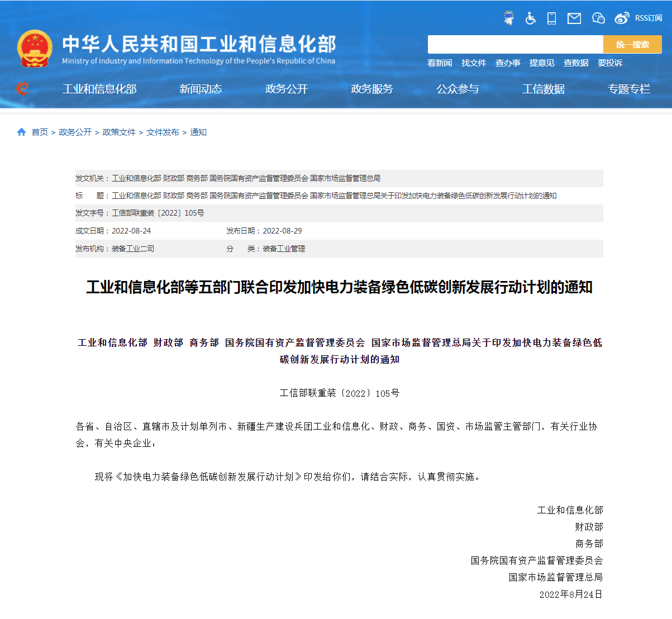
Task: Click the national emblem logo
Action: pos(35,49)
